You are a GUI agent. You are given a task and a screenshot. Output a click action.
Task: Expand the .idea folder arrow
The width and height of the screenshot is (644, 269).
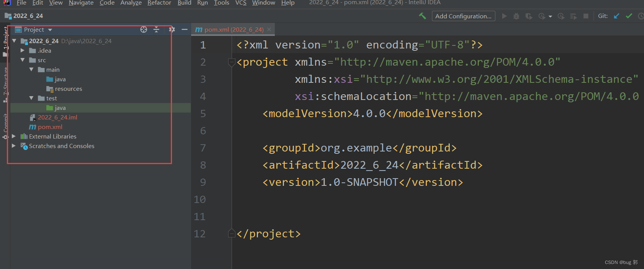click(23, 50)
